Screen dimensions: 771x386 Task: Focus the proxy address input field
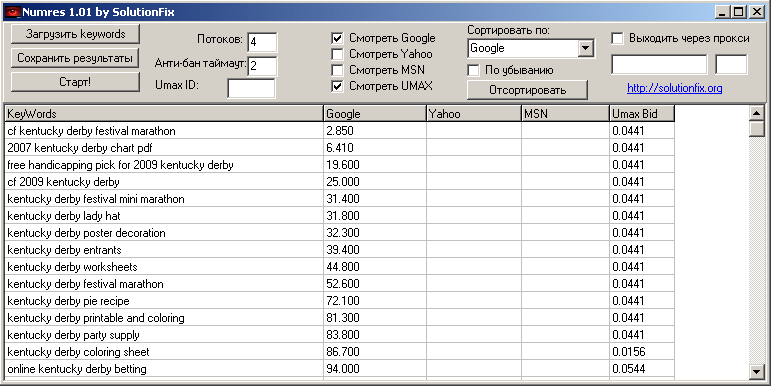(x=659, y=64)
